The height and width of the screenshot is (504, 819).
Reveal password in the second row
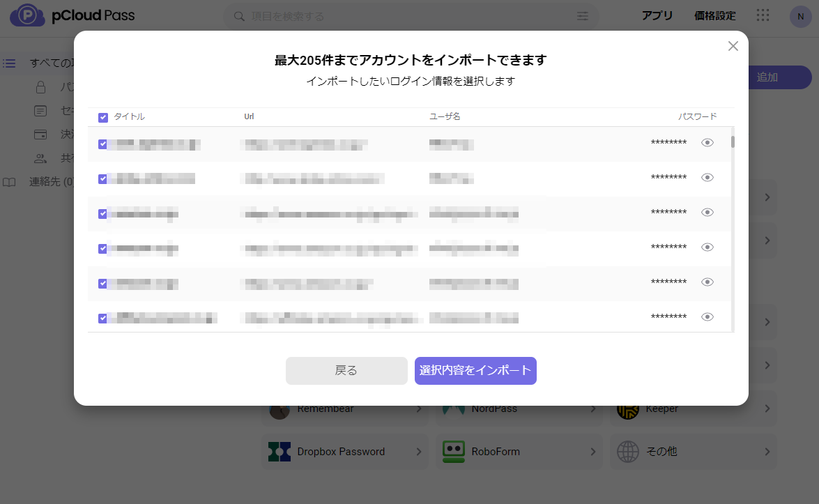point(707,178)
